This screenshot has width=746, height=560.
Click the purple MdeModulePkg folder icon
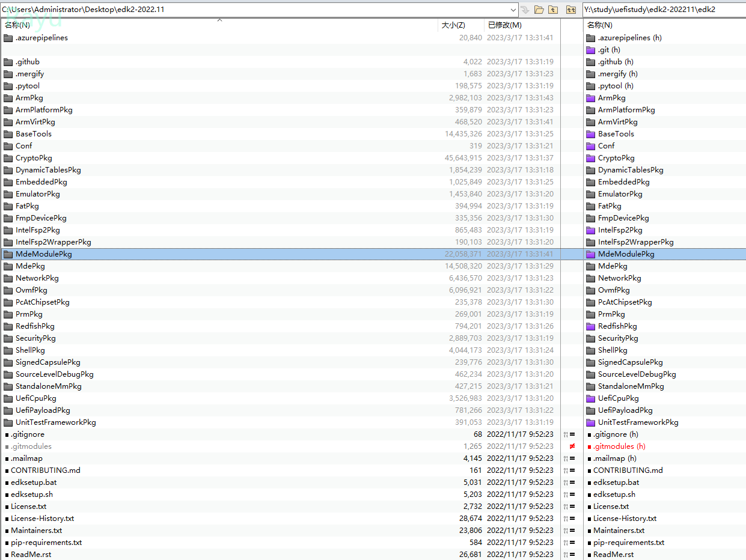coord(590,254)
